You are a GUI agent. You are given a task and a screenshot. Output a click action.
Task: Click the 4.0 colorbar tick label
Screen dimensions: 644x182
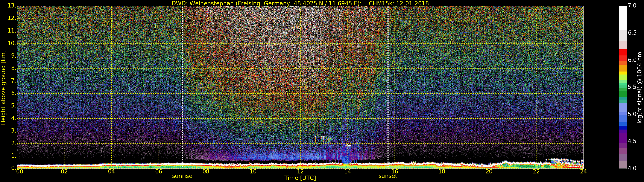tap(632, 168)
